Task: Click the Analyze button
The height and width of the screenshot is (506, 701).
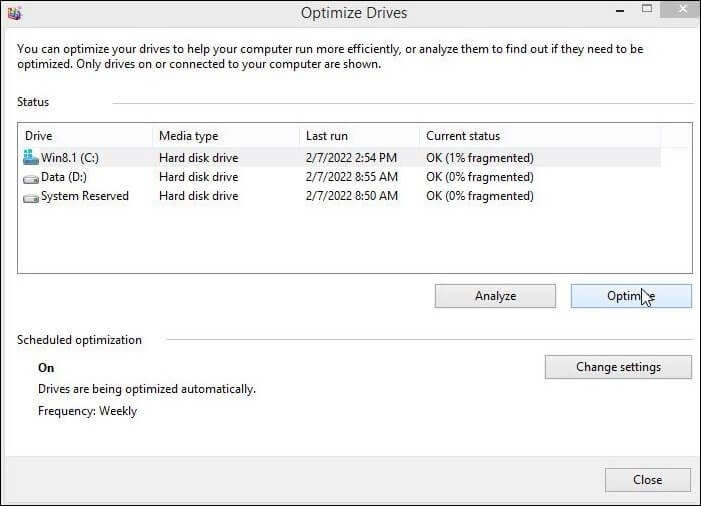Action: pos(495,296)
